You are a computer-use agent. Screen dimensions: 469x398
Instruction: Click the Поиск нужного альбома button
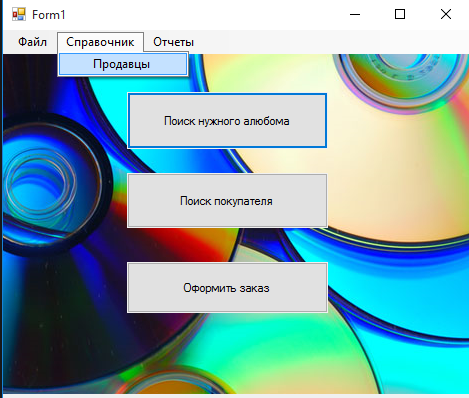click(x=227, y=121)
